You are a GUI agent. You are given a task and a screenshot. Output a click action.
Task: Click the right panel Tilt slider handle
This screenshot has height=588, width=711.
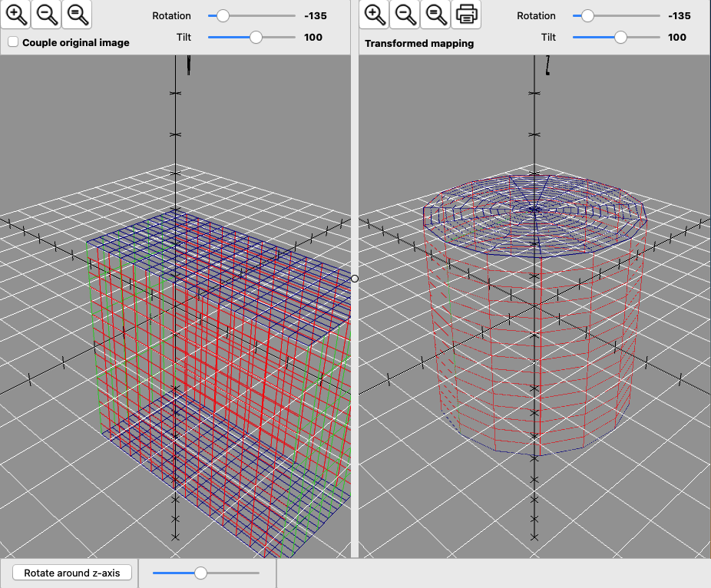pyautogui.click(x=621, y=37)
